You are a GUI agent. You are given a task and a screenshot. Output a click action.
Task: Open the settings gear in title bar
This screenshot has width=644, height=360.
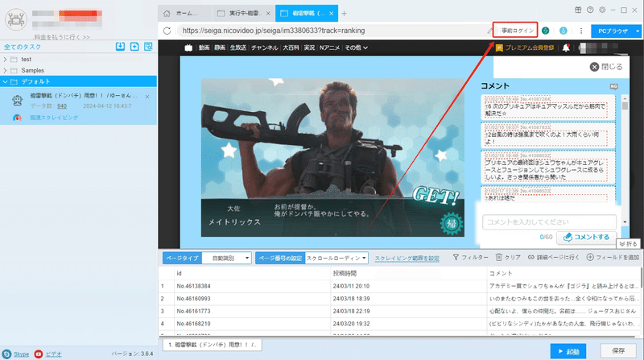point(602,10)
